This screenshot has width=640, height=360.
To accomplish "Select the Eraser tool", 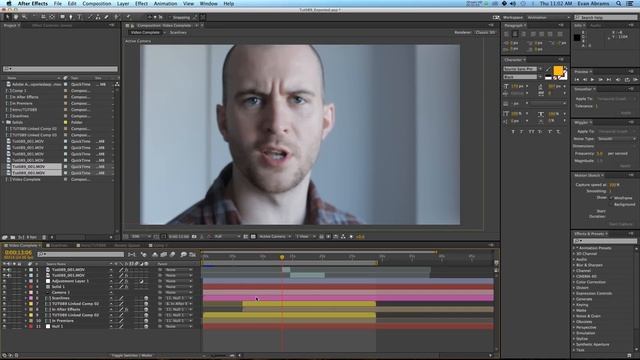I will pyautogui.click(x=107, y=17).
